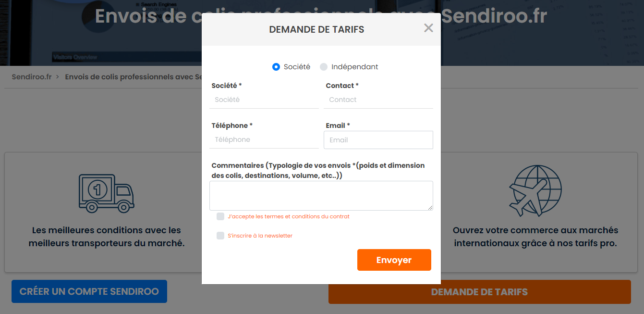Close the DEMANDE DE TARIFS dialog
This screenshot has height=314, width=644.
point(428,28)
